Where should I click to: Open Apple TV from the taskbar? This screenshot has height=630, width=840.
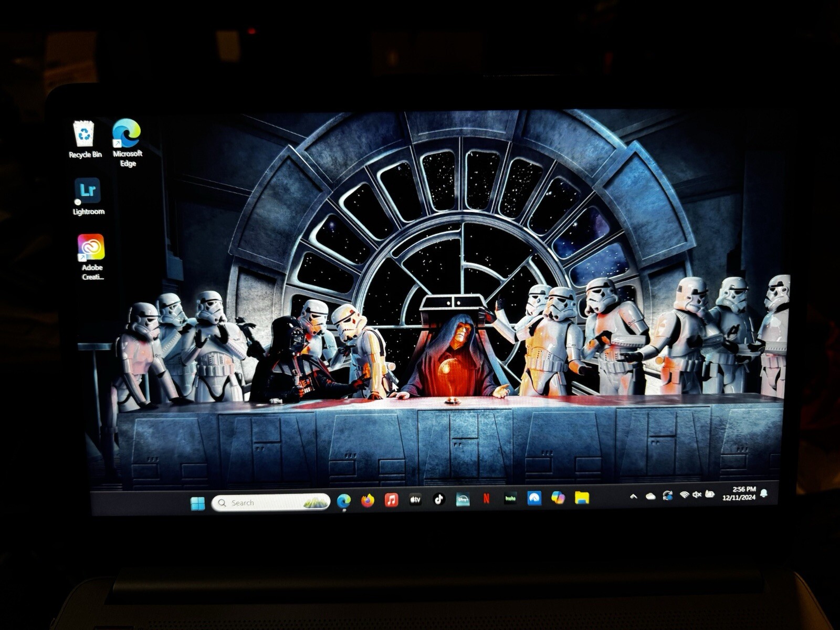click(415, 499)
